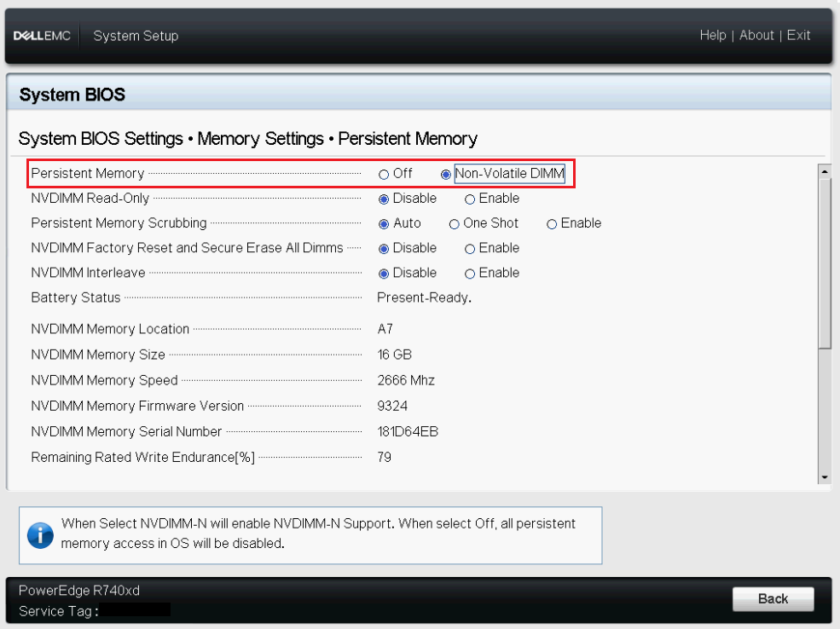Click the scrollbar up arrow
This screenshot has height=629, width=840.
(825, 170)
